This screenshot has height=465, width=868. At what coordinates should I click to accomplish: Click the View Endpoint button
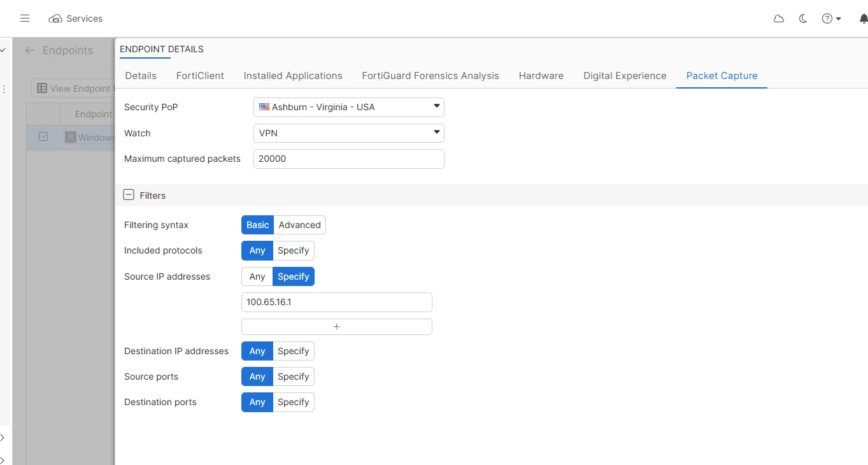point(73,89)
